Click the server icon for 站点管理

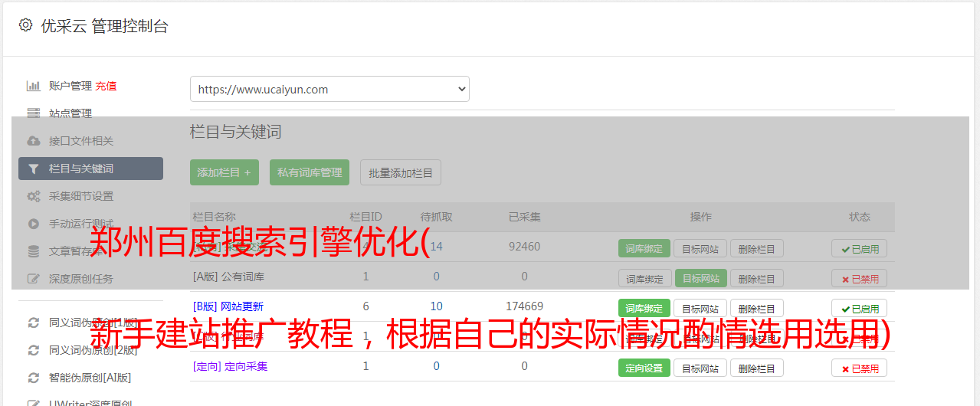(33, 113)
